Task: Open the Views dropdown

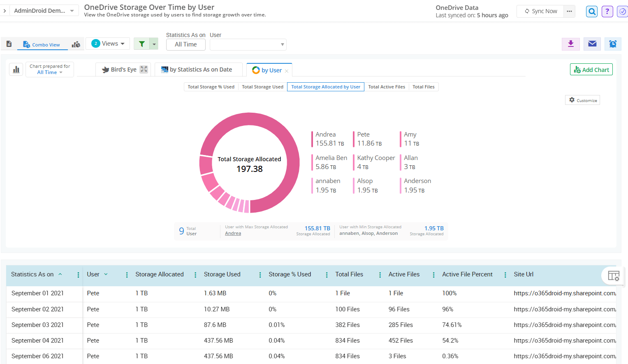Action: [108, 43]
